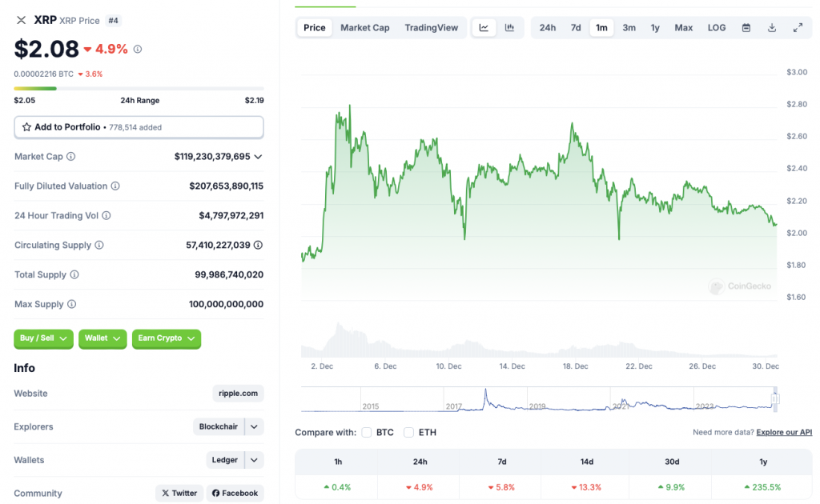Open the ripple.com website link

pyautogui.click(x=239, y=394)
